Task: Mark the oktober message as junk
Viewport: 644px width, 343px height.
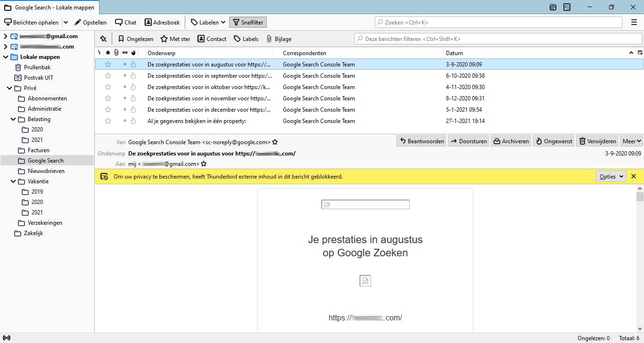Action: (x=133, y=87)
